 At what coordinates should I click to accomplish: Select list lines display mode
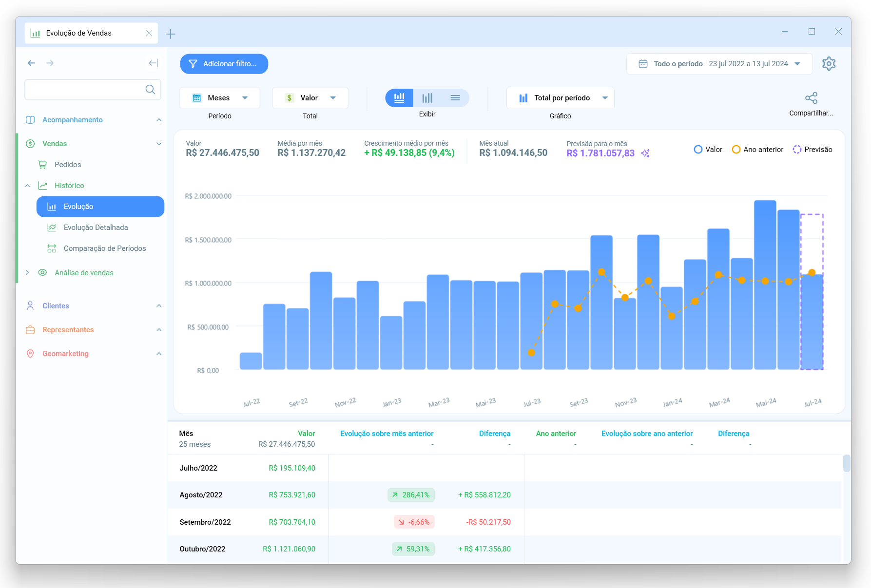(x=455, y=98)
